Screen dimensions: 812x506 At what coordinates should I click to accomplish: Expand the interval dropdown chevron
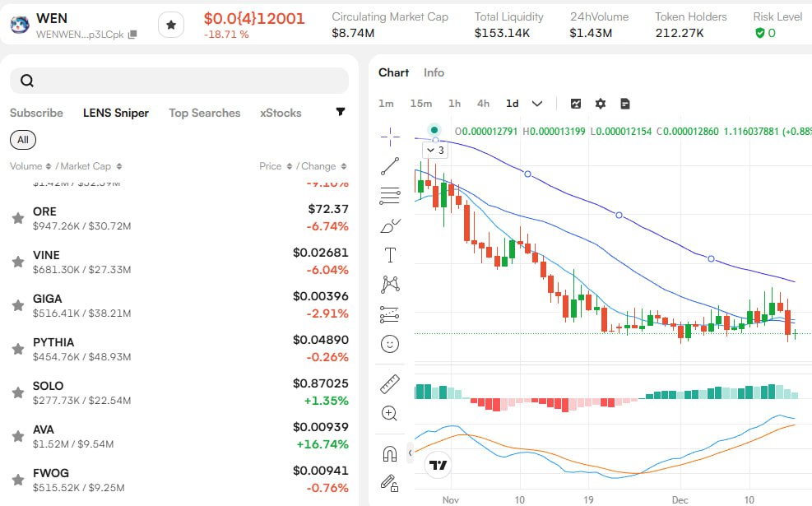[537, 104]
